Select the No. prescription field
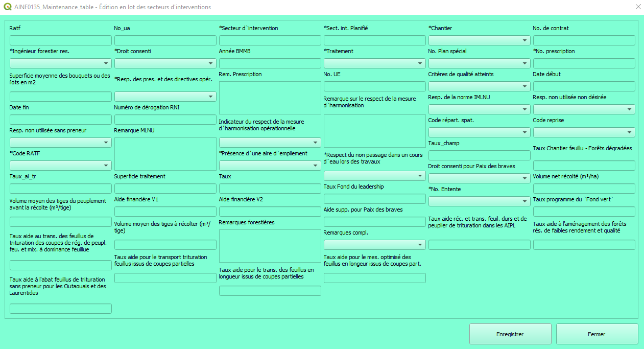The height and width of the screenshot is (349, 644). (584, 63)
